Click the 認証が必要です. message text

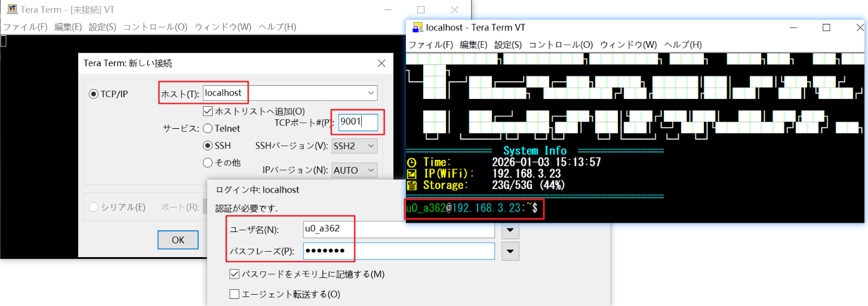(247, 208)
